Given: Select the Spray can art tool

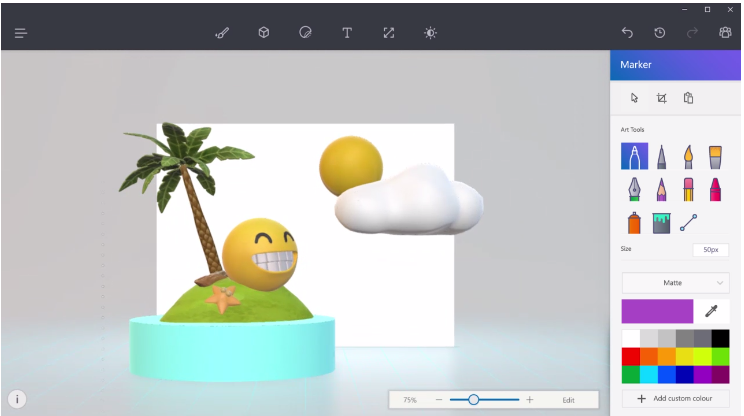Looking at the screenshot, I should (634, 223).
